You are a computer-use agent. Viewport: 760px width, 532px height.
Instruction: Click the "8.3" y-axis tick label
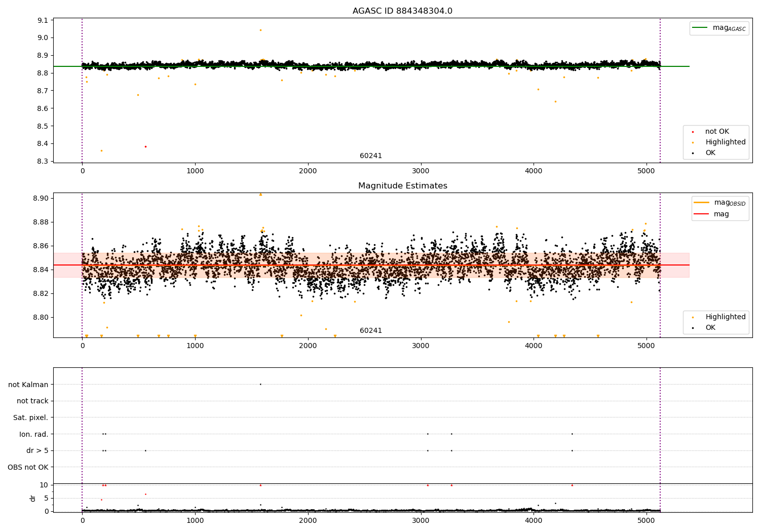(43, 162)
